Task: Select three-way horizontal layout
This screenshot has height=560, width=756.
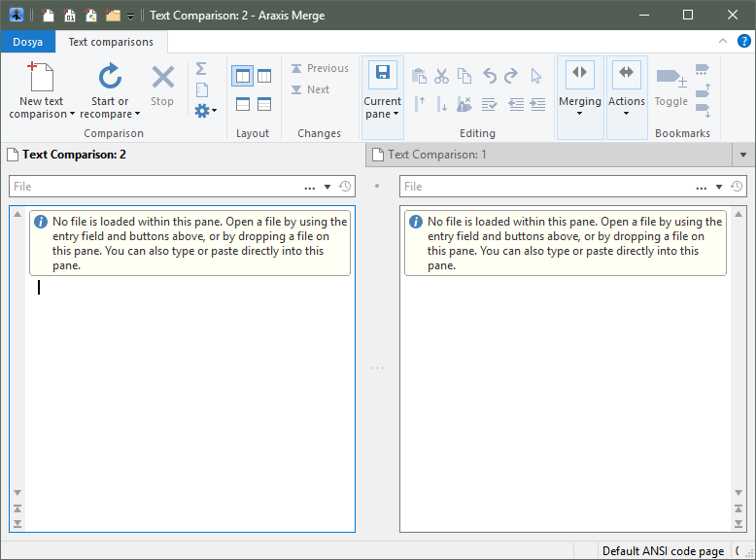Action: 264,104
